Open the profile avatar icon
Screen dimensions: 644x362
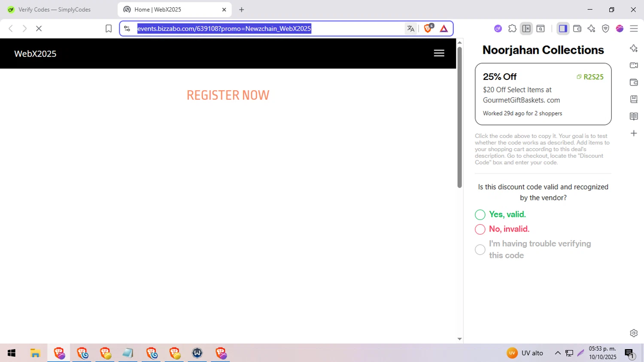coord(620,28)
